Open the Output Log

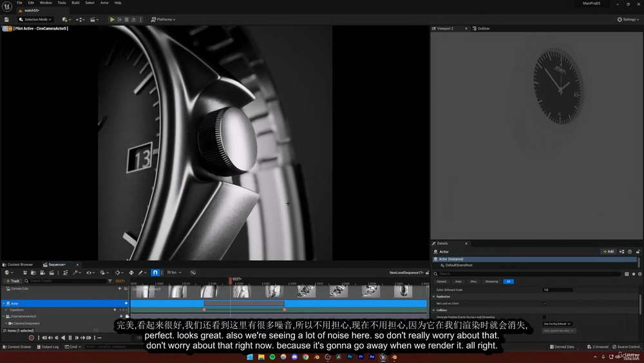pos(48,347)
